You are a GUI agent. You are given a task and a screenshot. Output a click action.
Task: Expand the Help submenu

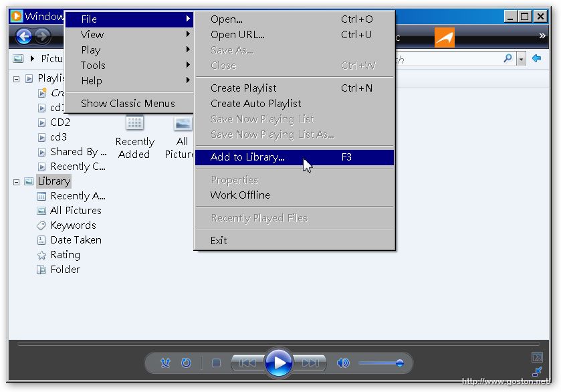pyautogui.click(x=129, y=80)
